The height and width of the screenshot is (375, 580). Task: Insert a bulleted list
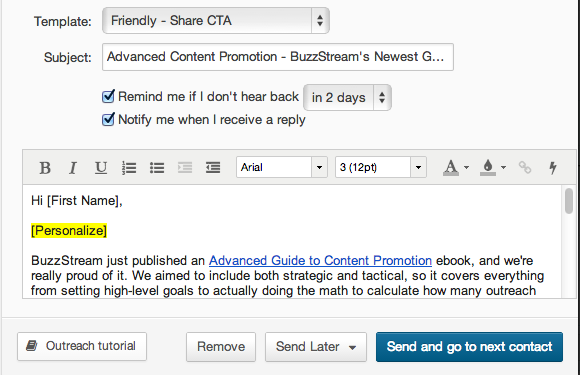coord(157,168)
